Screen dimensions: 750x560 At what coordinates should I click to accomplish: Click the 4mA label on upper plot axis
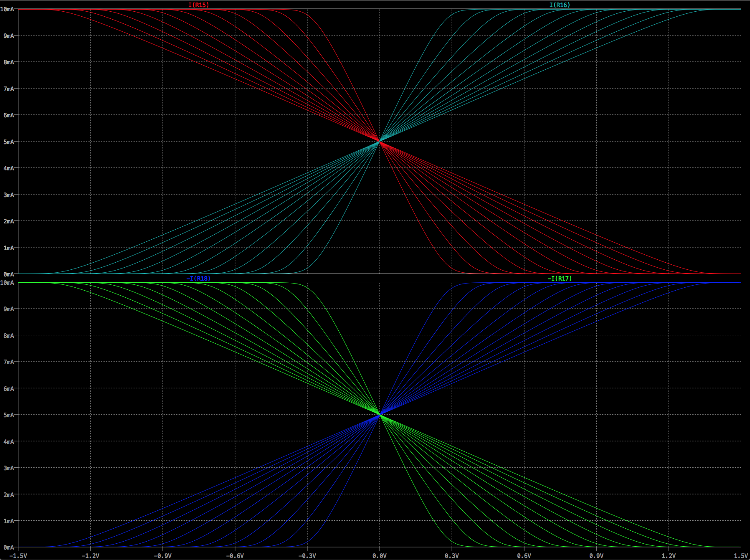(x=9, y=168)
